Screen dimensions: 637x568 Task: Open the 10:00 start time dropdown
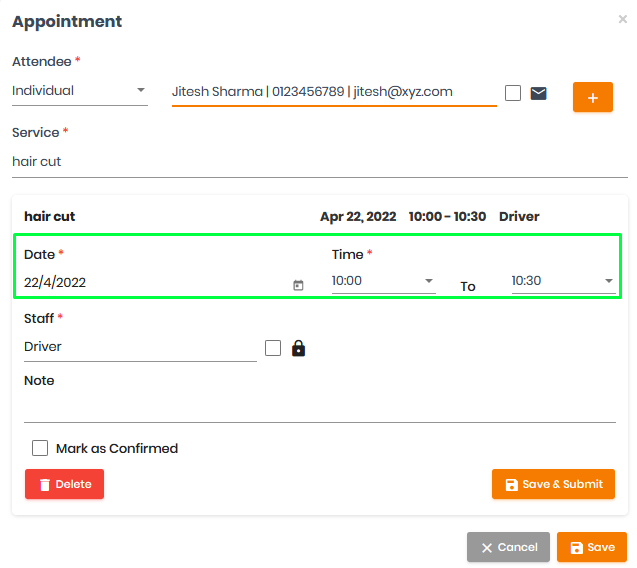tap(384, 281)
